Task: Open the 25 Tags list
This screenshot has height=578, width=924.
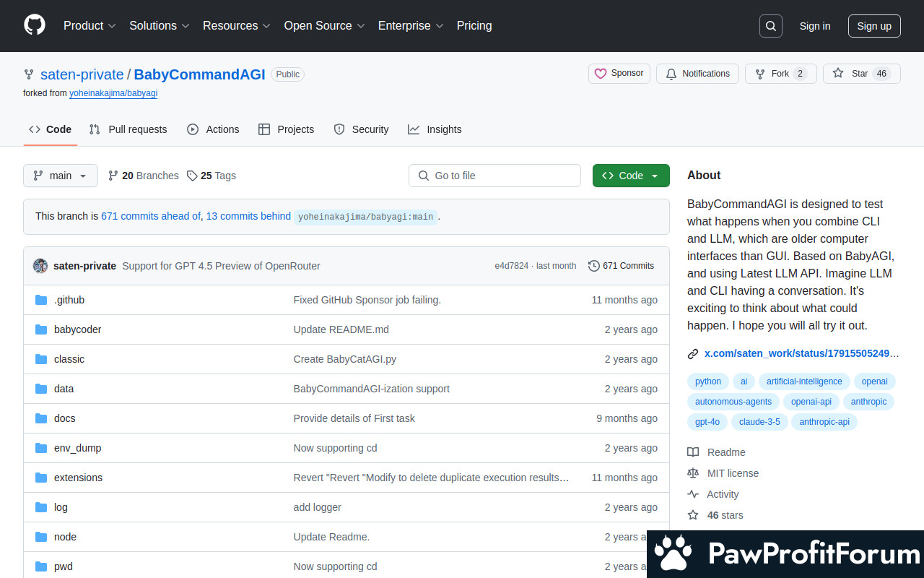Action: point(212,176)
